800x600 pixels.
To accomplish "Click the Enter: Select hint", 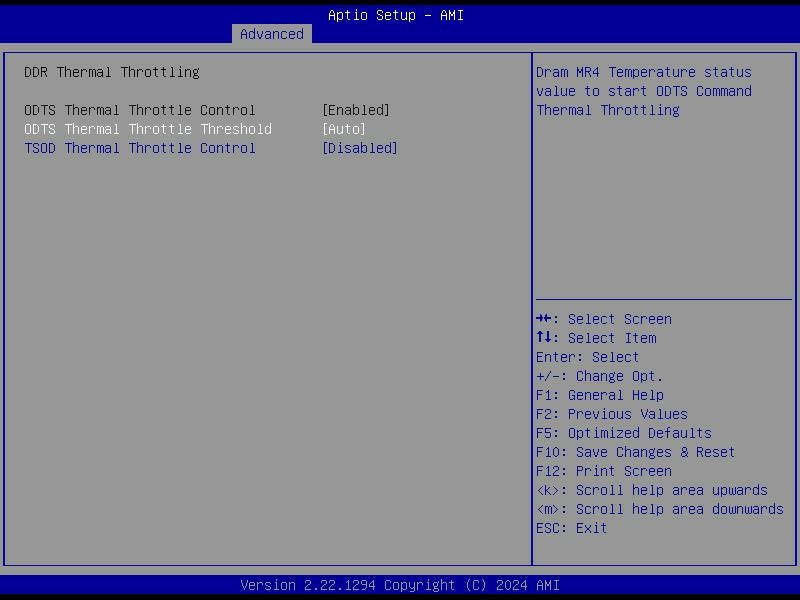I will click(x=587, y=357).
